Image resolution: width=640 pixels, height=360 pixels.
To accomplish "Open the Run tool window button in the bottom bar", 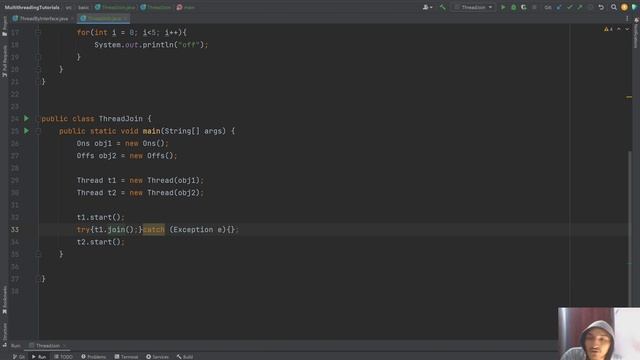I will [x=39, y=357].
